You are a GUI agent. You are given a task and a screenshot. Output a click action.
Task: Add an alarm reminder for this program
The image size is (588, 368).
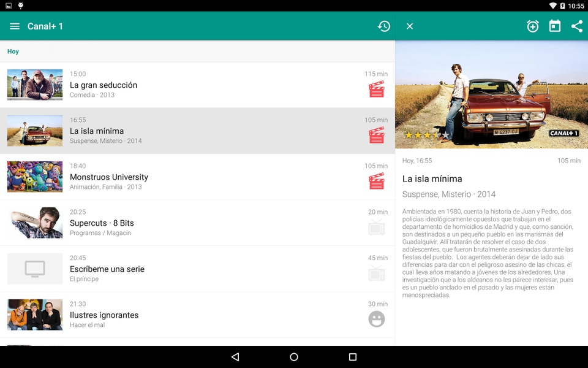click(x=532, y=26)
